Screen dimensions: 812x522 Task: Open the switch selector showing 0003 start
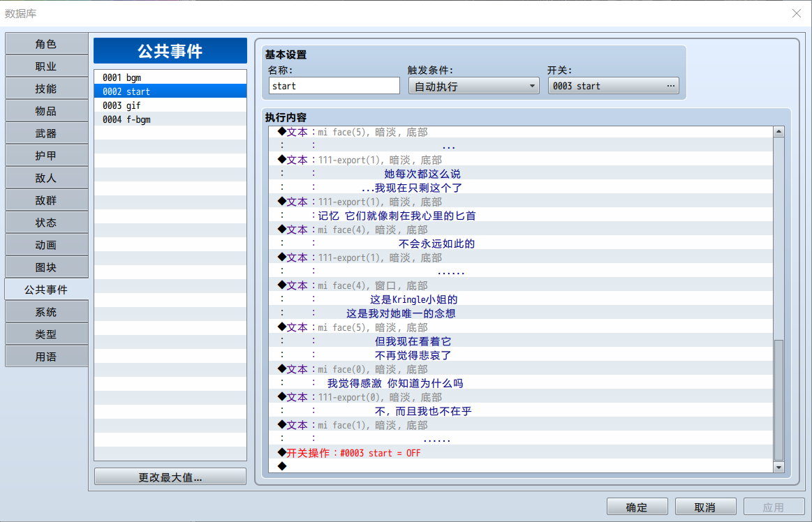pos(613,86)
